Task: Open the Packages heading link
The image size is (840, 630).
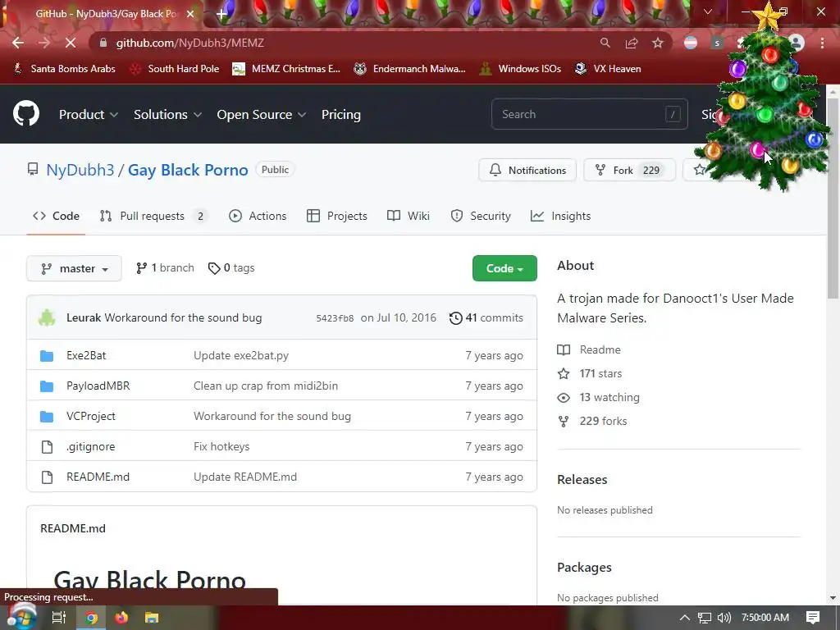Action: pos(584,568)
